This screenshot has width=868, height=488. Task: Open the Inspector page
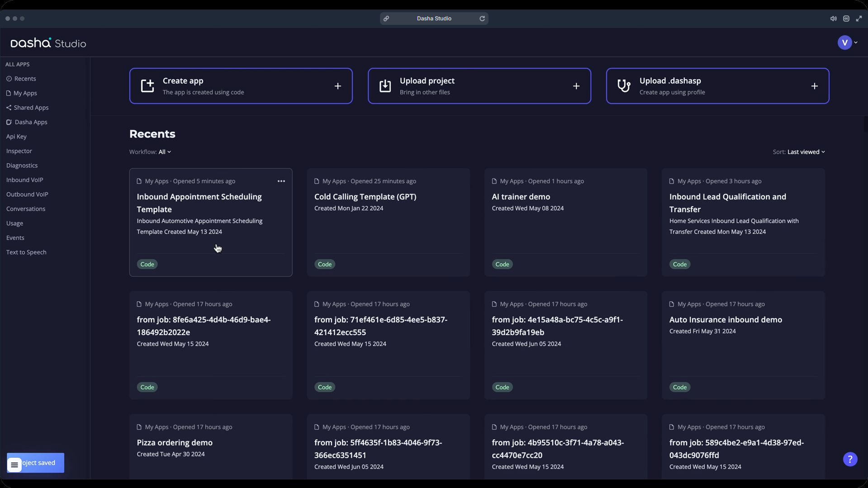19,151
